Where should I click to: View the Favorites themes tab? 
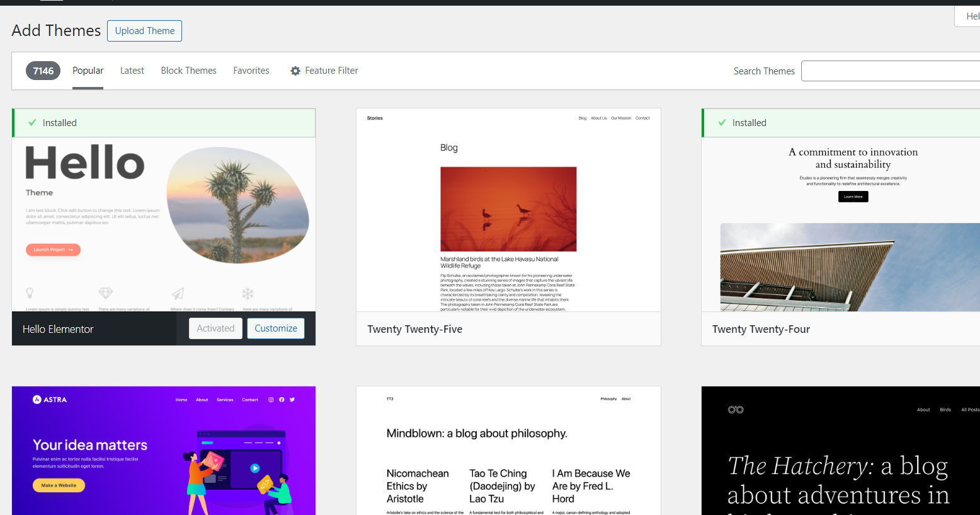coord(251,71)
